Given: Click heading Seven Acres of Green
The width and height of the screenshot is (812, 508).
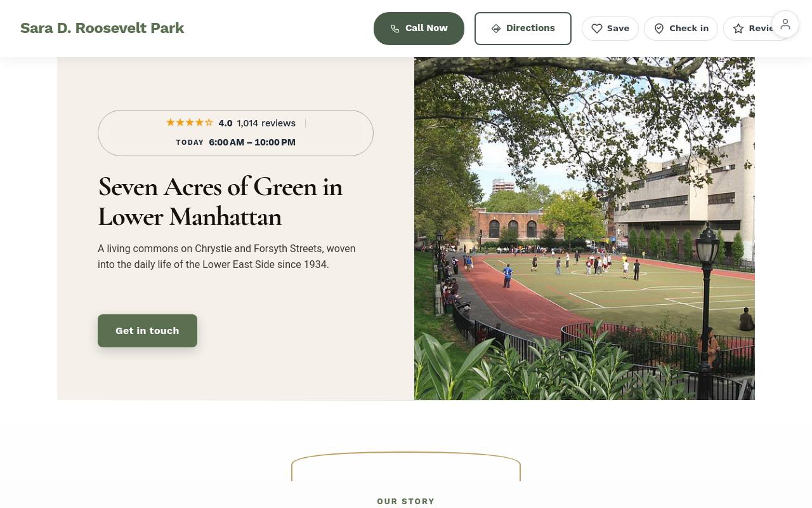Looking at the screenshot, I should pos(220,201).
